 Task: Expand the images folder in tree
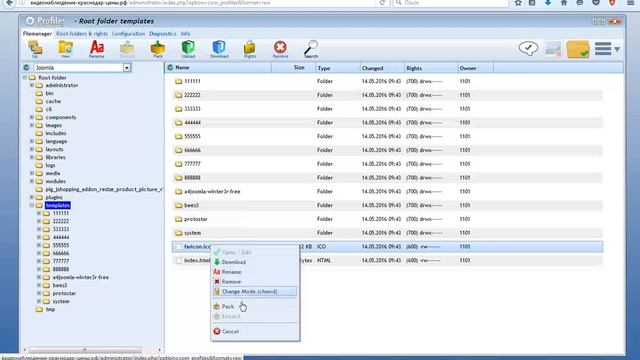32,125
